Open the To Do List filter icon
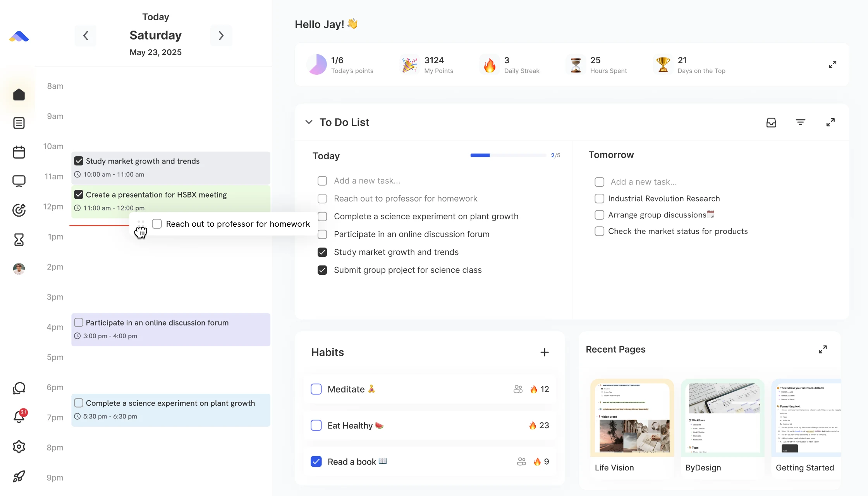 coord(801,122)
